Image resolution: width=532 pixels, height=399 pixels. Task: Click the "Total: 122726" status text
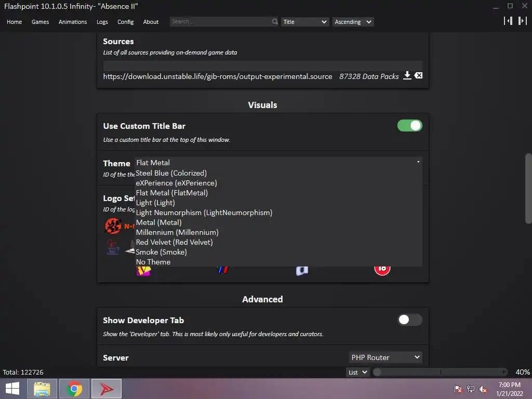[x=23, y=372]
